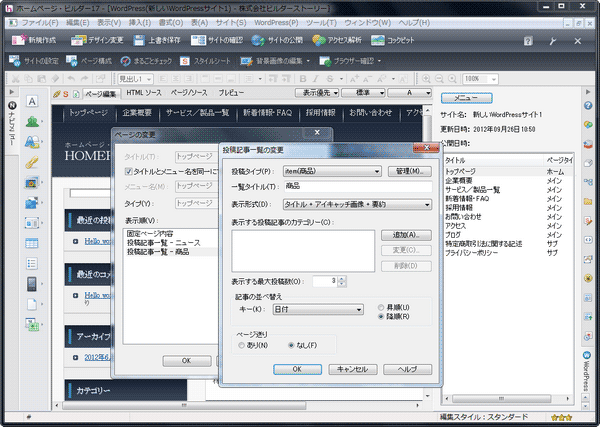Click the メニュー button in right panel

tap(466, 98)
